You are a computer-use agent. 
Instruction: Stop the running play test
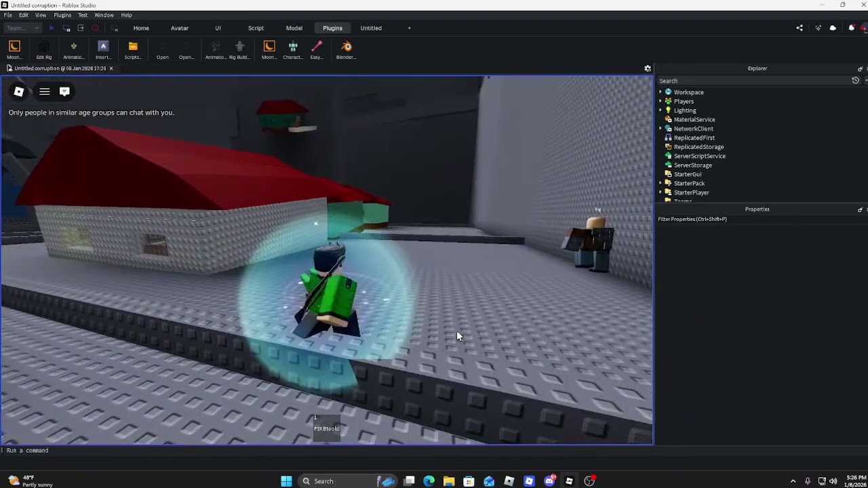coord(95,28)
